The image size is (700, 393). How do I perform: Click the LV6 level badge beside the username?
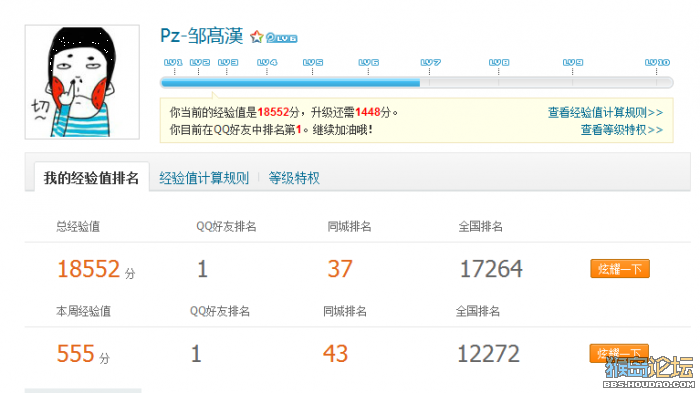281,38
